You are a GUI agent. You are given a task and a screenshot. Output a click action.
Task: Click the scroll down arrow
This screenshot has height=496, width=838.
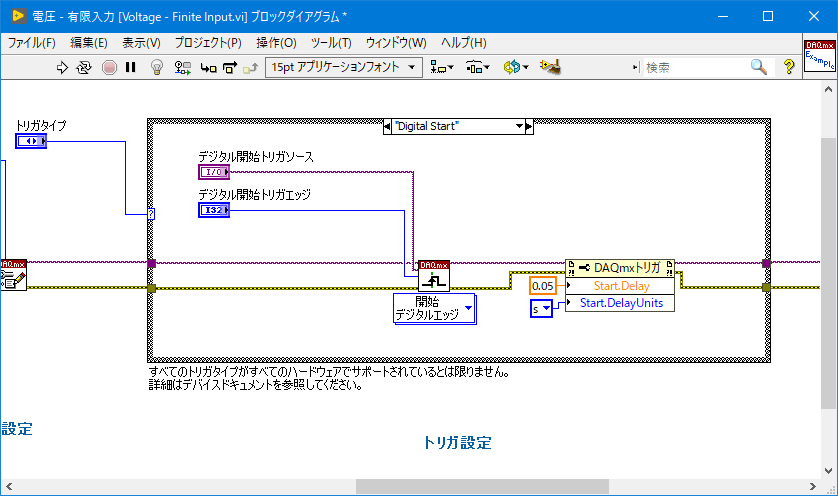(828, 471)
